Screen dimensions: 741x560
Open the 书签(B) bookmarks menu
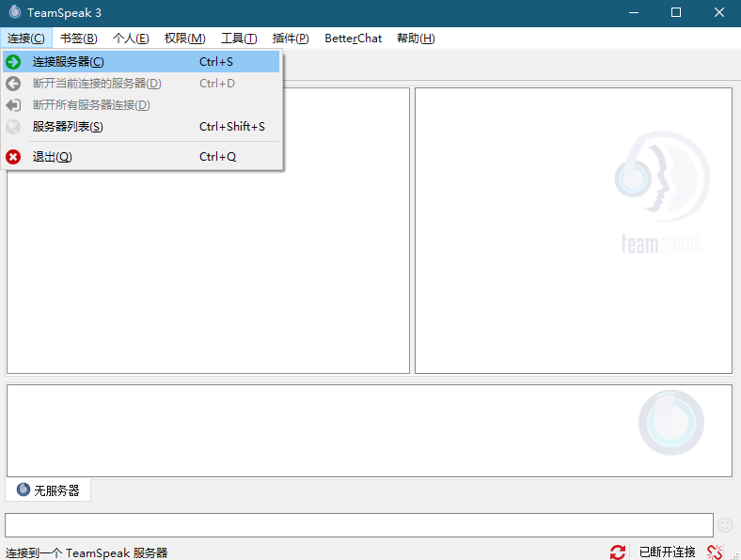coord(78,39)
